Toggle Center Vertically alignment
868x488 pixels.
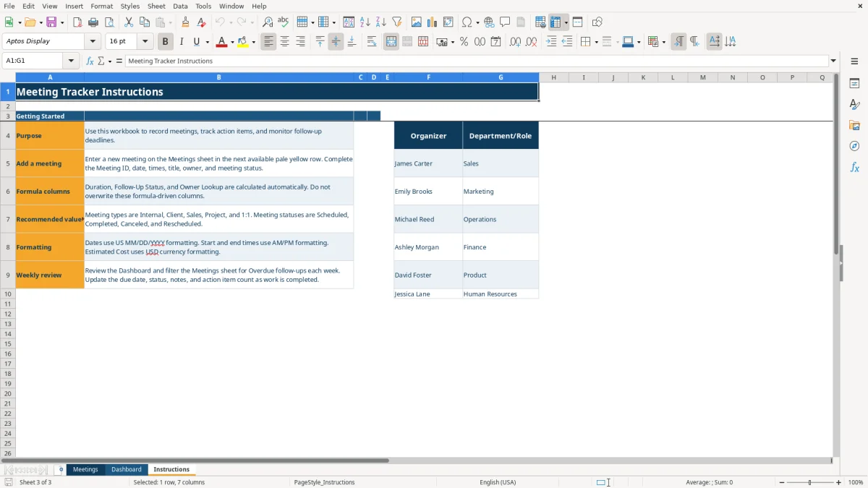336,42
